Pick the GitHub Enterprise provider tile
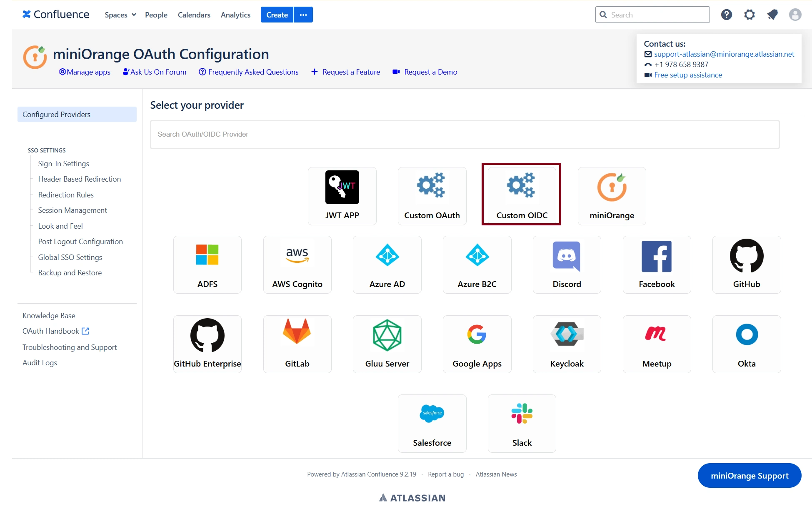The image size is (812, 514). tap(207, 344)
